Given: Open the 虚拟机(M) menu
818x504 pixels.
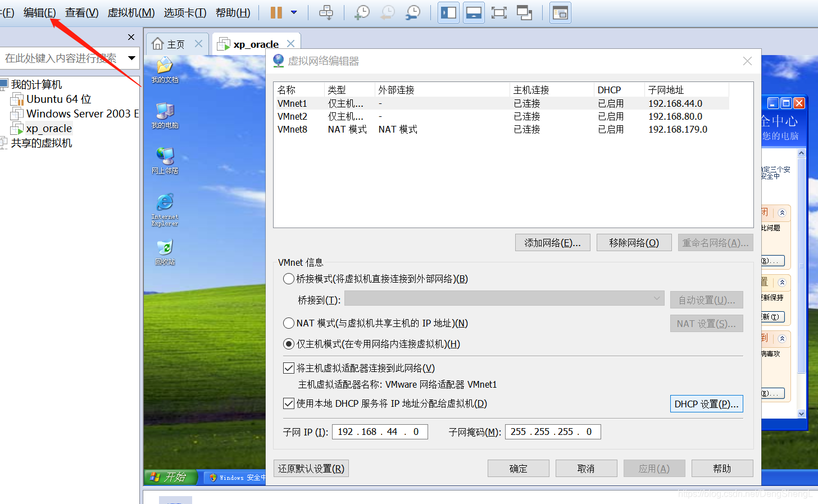Looking at the screenshot, I should coord(131,12).
